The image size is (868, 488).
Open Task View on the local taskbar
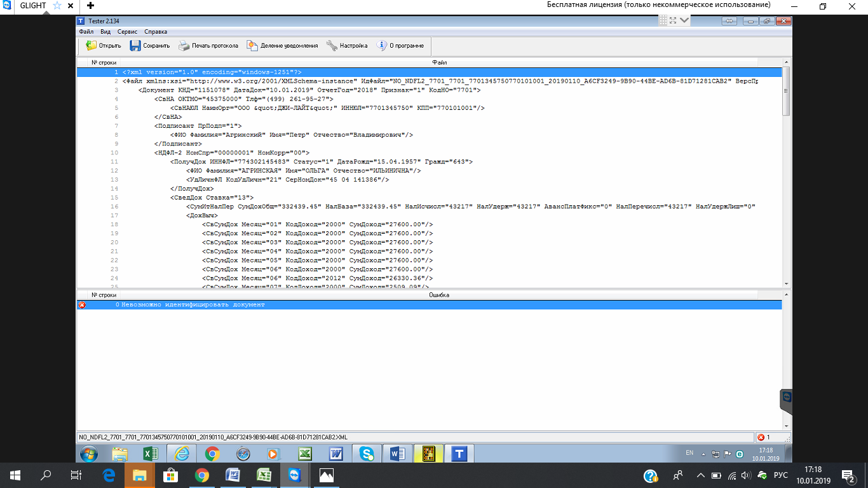pyautogui.click(x=76, y=475)
